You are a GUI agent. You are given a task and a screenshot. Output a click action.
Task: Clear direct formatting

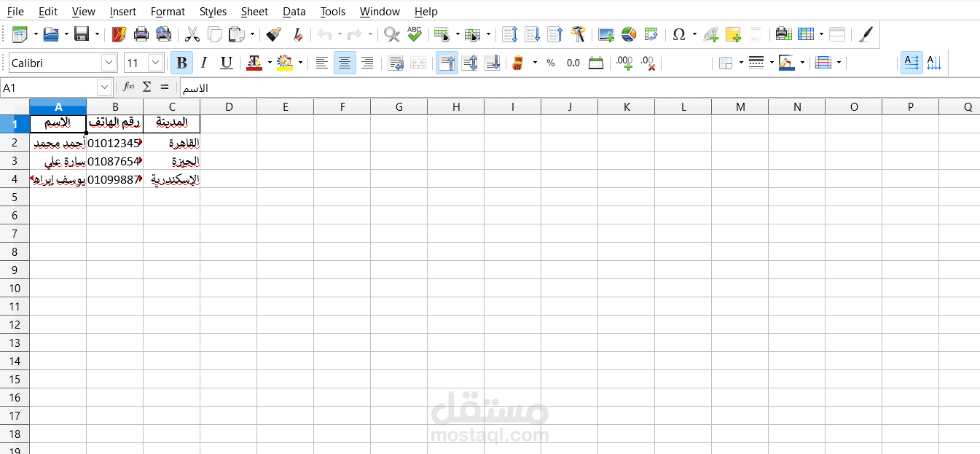point(297,34)
